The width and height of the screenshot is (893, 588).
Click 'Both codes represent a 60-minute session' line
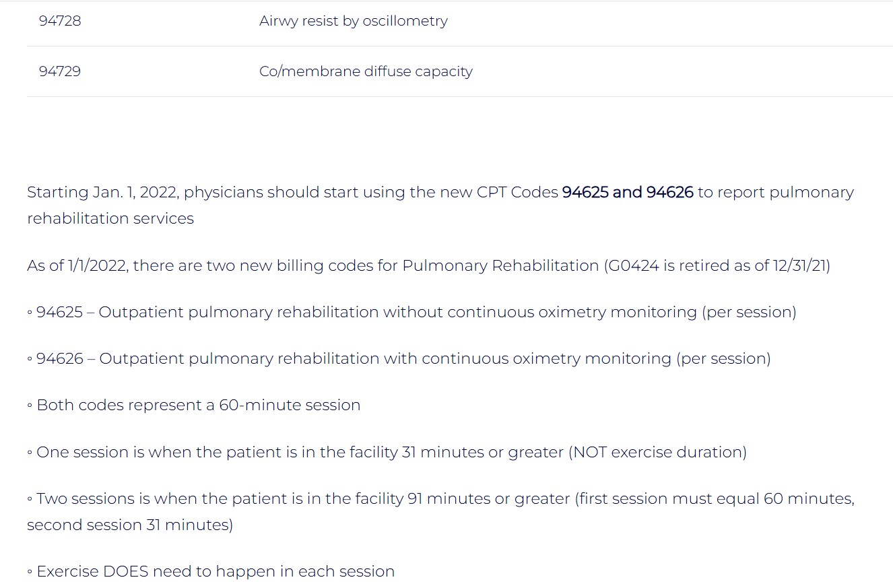(198, 405)
